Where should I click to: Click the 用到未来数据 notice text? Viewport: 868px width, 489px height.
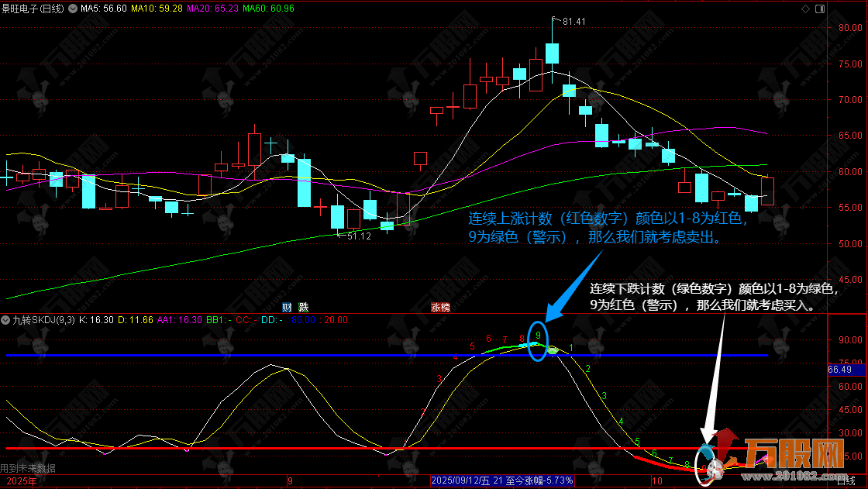[28, 468]
